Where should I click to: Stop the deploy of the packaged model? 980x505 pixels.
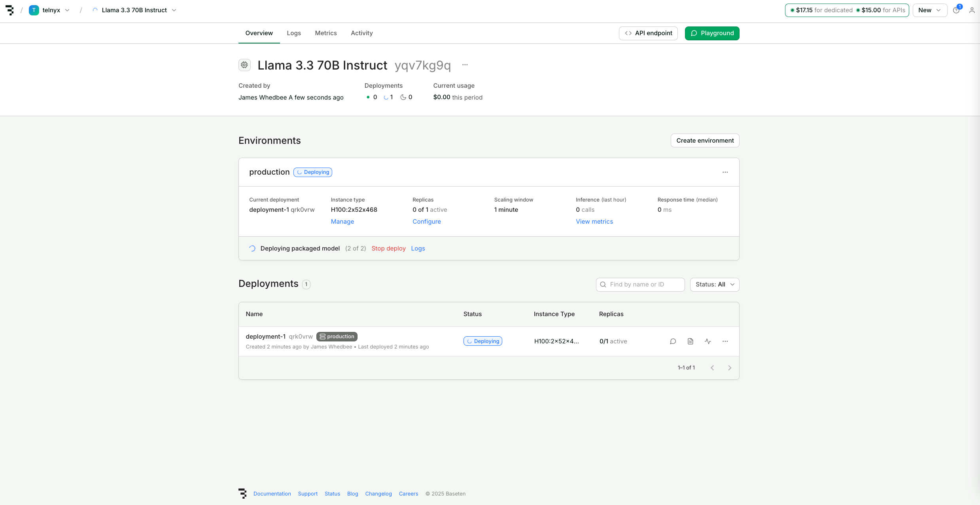[388, 248]
